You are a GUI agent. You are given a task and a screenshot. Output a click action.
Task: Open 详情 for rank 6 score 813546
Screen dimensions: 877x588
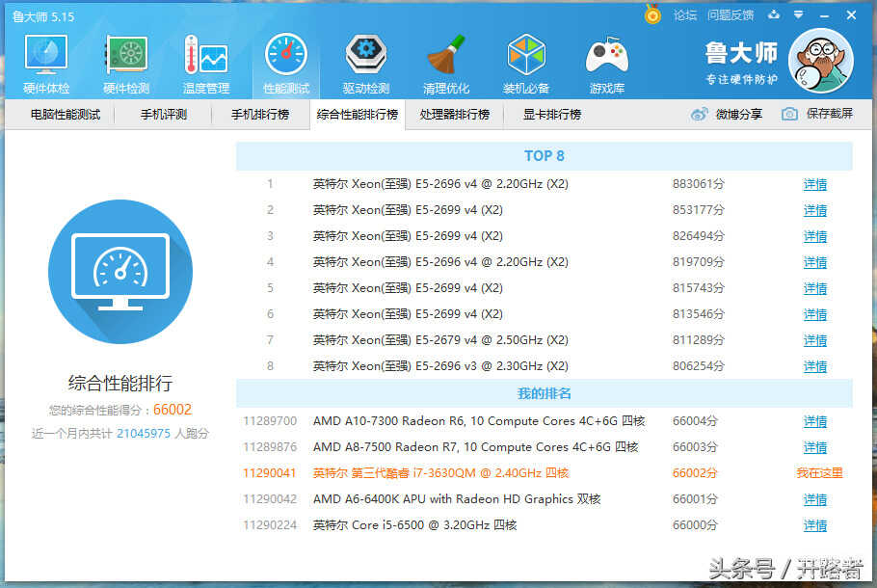click(815, 314)
